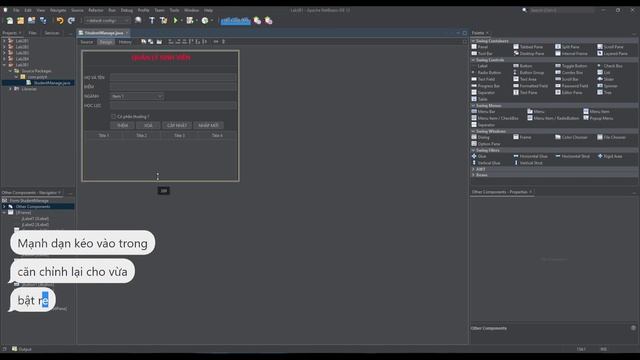
Task: Collapse the Swing Menus palette section
Action: point(473,105)
